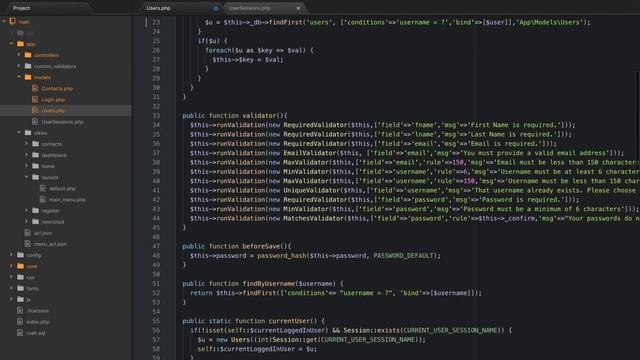Screen dimensions: 640x360
Task: Click the 'currentUser' function name
Action: tap(289, 321)
